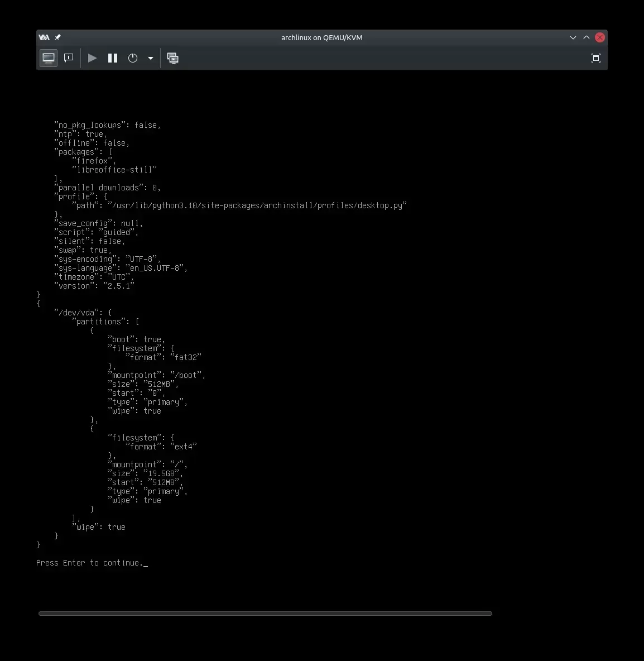Open virtual hardware details view
This screenshot has width=644, height=661.
click(x=69, y=58)
